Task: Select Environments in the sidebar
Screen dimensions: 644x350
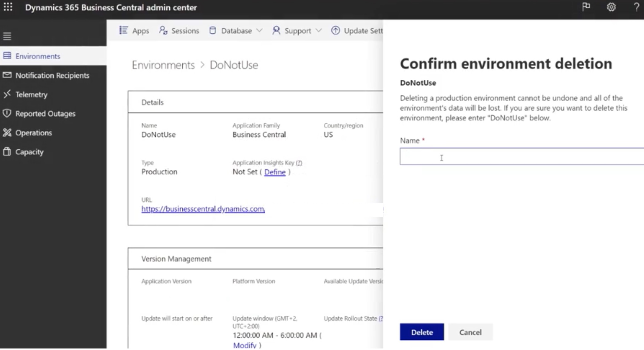Action: point(38,56)
